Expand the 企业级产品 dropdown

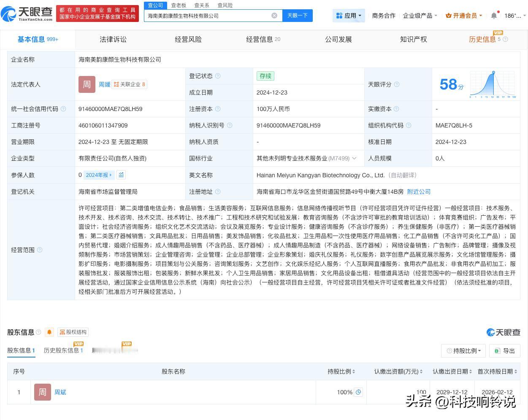pos(420,16)
